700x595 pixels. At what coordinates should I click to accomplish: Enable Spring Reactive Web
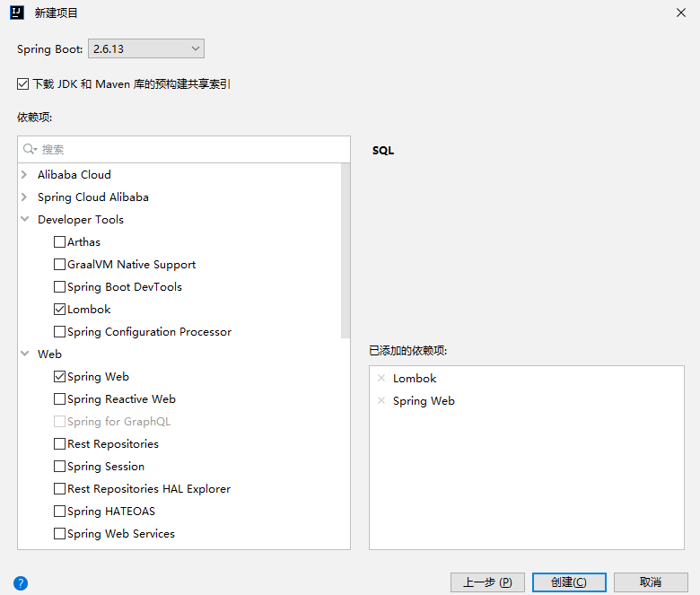point(59,398)
